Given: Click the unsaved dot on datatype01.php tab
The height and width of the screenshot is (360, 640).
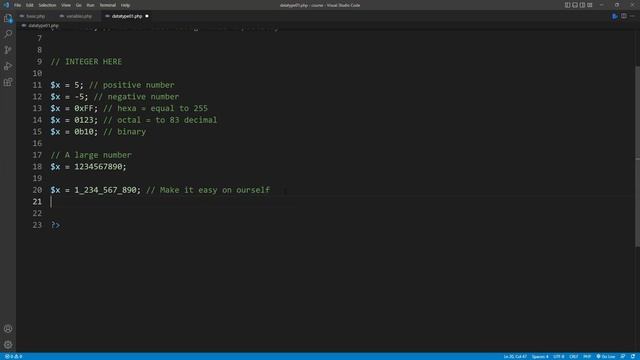Looking at the screenshot, I should (x=147, y=16).
